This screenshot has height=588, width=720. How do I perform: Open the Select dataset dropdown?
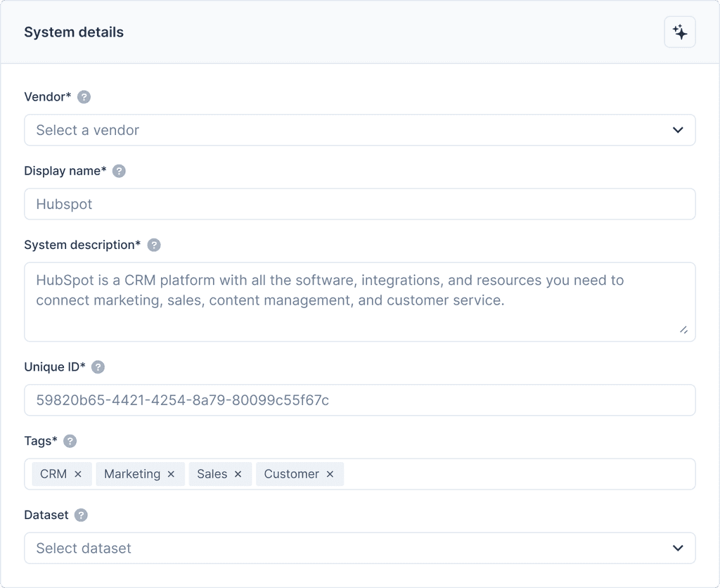[x=359, y=548]
